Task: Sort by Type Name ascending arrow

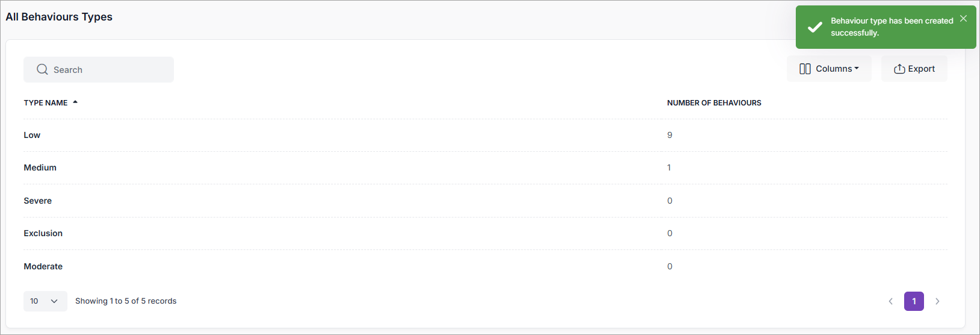Action: [75, 102]
